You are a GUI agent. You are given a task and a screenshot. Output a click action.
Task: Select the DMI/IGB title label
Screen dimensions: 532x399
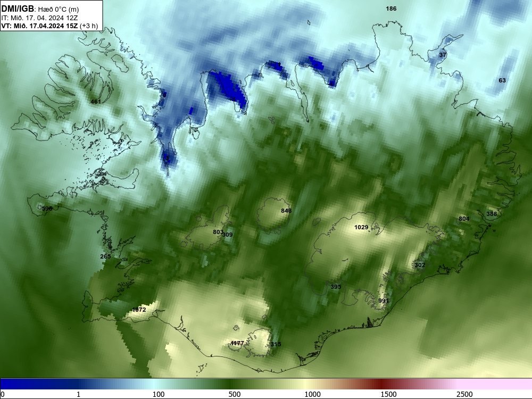coord(18,9)
